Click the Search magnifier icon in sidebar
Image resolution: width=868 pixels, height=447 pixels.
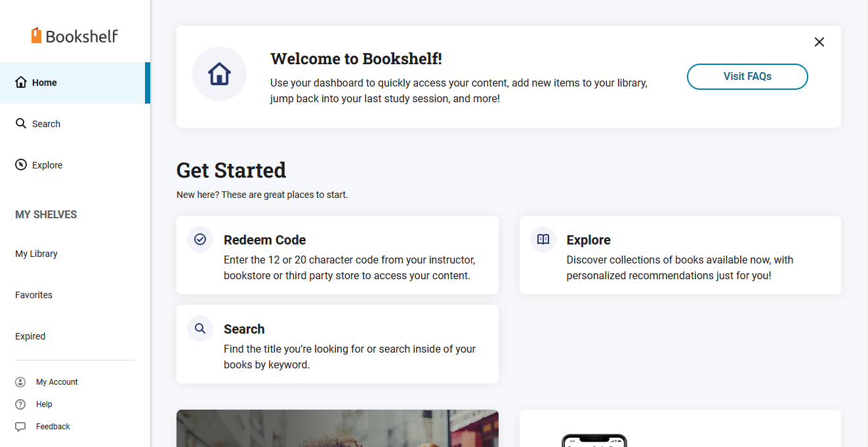coord(21,123)
